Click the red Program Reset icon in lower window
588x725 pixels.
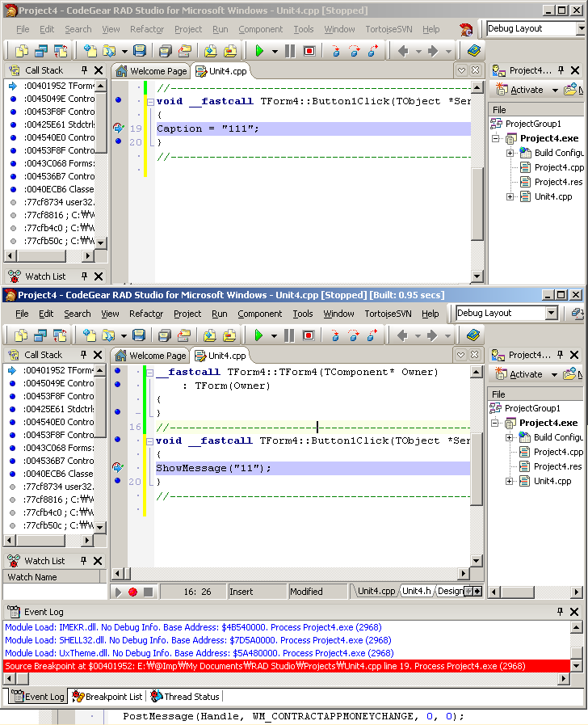pos(309,335)
